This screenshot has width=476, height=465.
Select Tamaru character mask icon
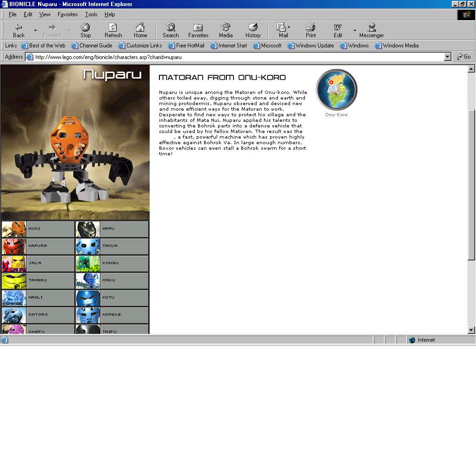14,281
